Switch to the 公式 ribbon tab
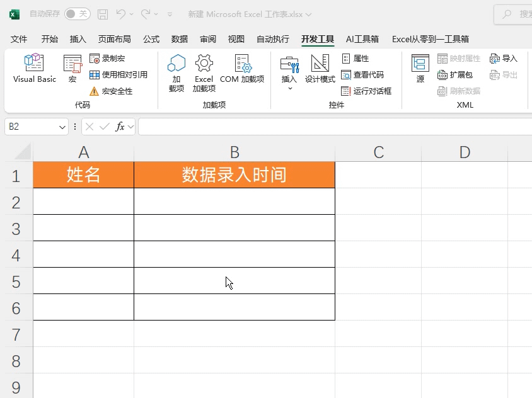 pos(151,39)
